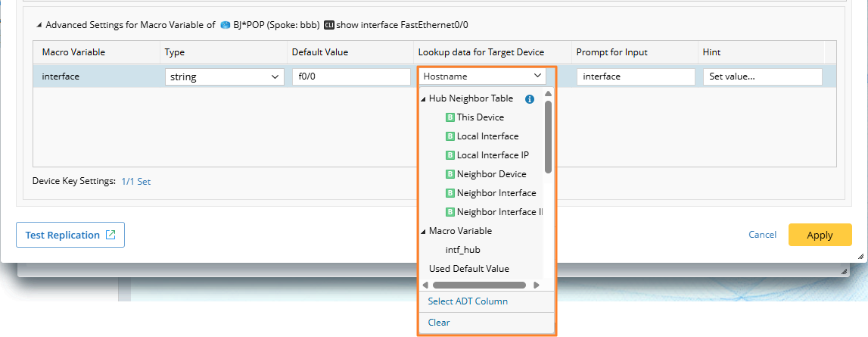This screenshot has height=337, width=868.
Task: Select Local Interface from the lookup list
Action: [x=487, y=136]
